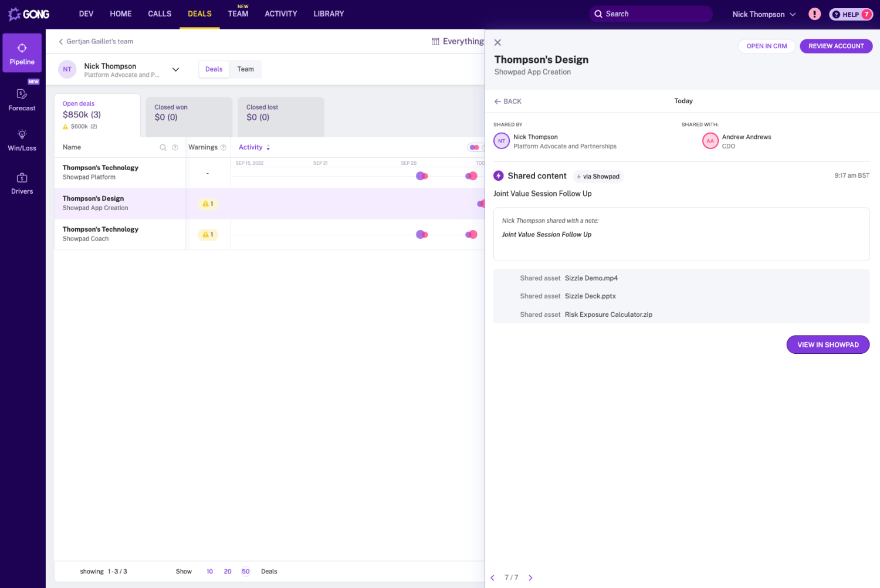Click the Sep 28 activity dot for Showpad Platform
The image size is (880, 588).
click(421, 176)
